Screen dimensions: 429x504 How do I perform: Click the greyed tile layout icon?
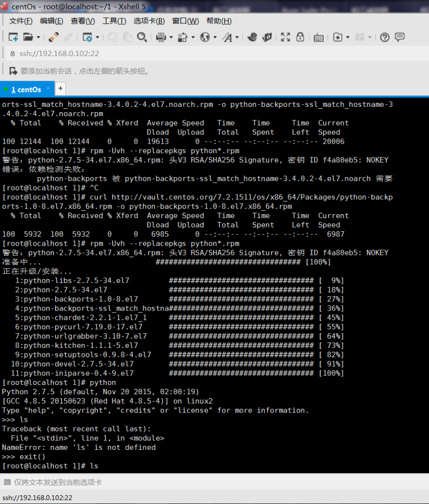tap(360, 37)
